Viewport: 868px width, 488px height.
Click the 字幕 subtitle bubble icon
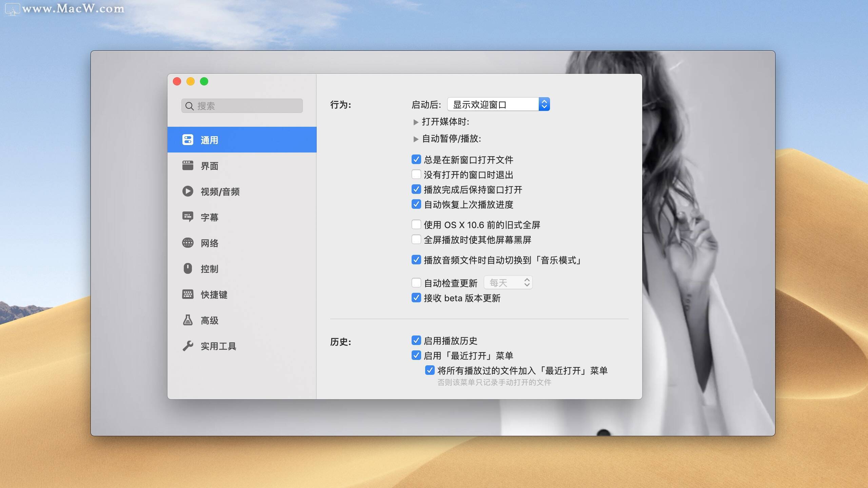click(188, 217)
